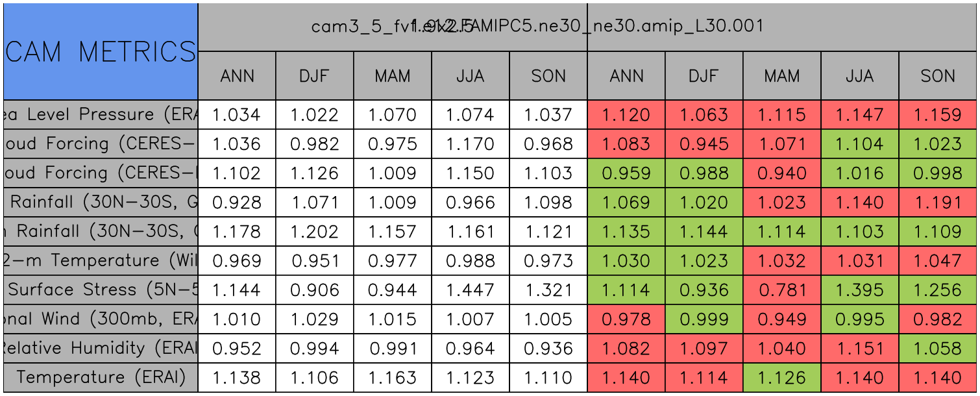Select the Sea Level Pressure row label
The image size is (980, 396).
click(101, 115)
